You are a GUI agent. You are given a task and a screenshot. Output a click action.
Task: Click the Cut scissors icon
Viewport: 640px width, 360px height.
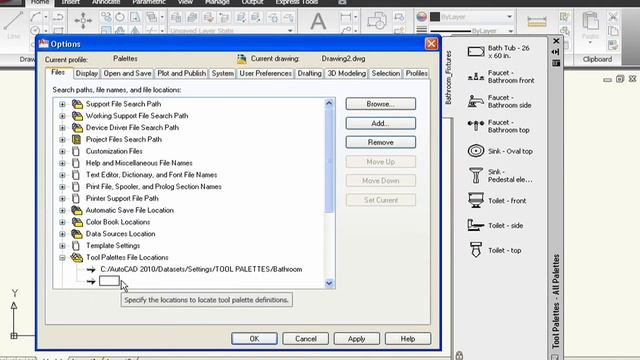(613, 17)
